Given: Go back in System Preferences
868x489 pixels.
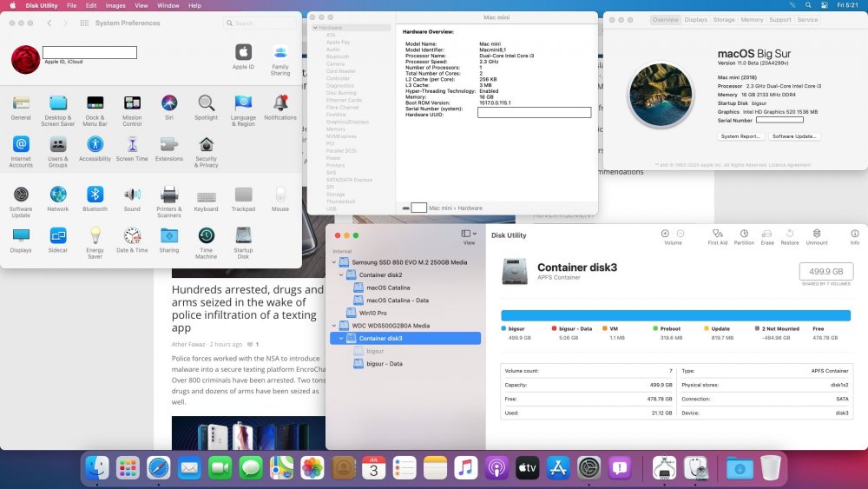Looking at the screenshot, I should tap(49, 23).
